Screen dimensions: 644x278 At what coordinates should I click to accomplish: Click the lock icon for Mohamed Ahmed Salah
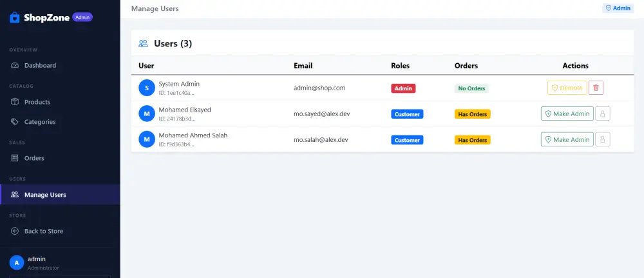603,139
